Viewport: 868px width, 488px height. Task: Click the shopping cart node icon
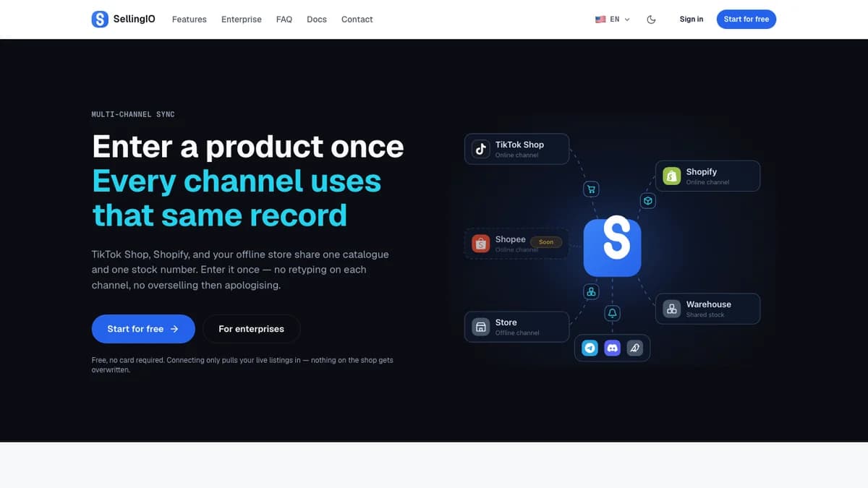click(x=592, y=189)
